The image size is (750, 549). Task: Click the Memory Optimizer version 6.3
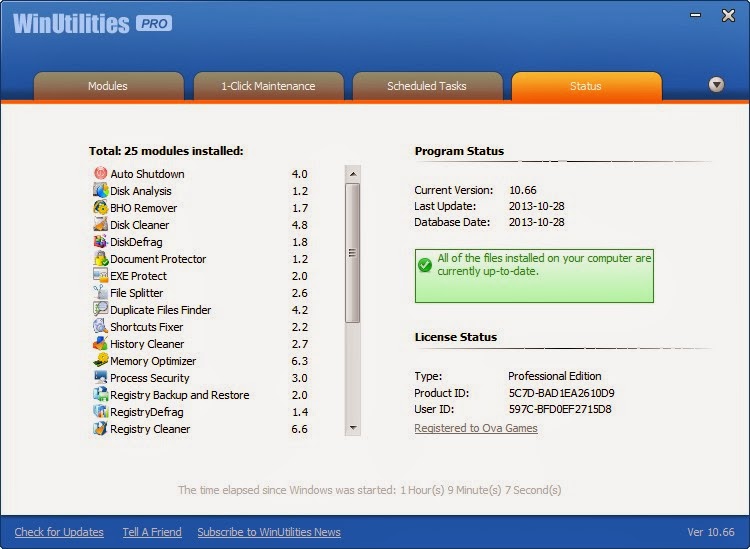click(x=299, y=361)
